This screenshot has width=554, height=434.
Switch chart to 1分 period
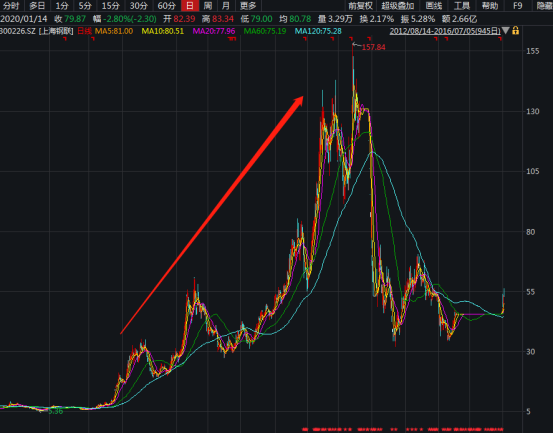point(62,6)
